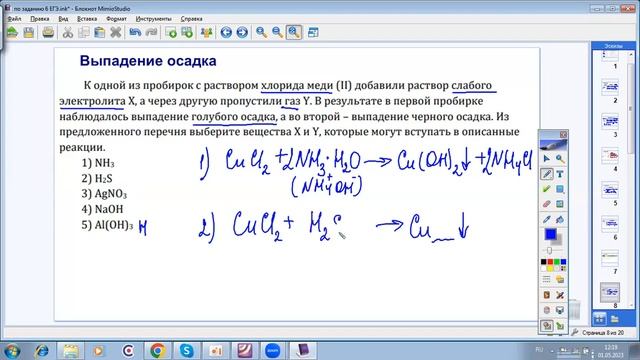Open the Файл menu

(14, 19)
